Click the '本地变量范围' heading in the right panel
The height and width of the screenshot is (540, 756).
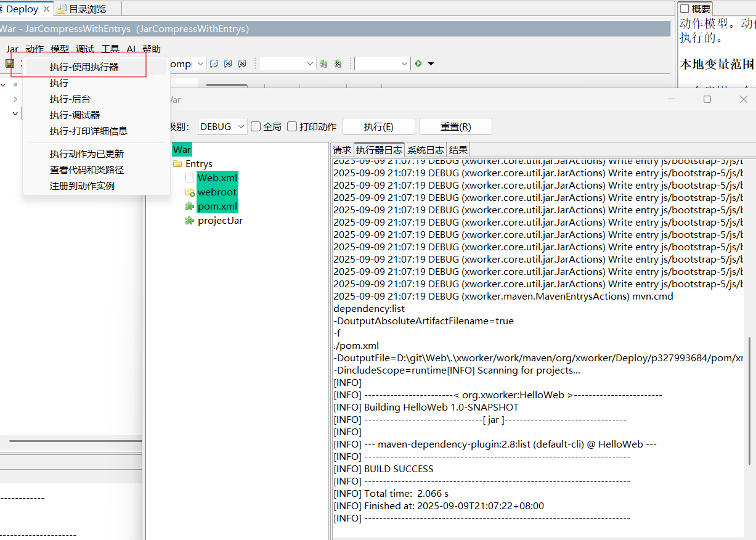[717, 64]
